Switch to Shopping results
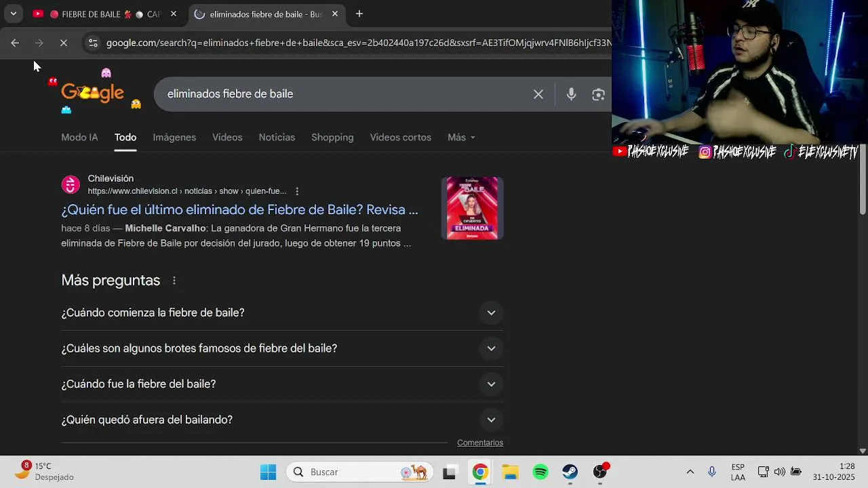868x488 pixels. point(332,137)
